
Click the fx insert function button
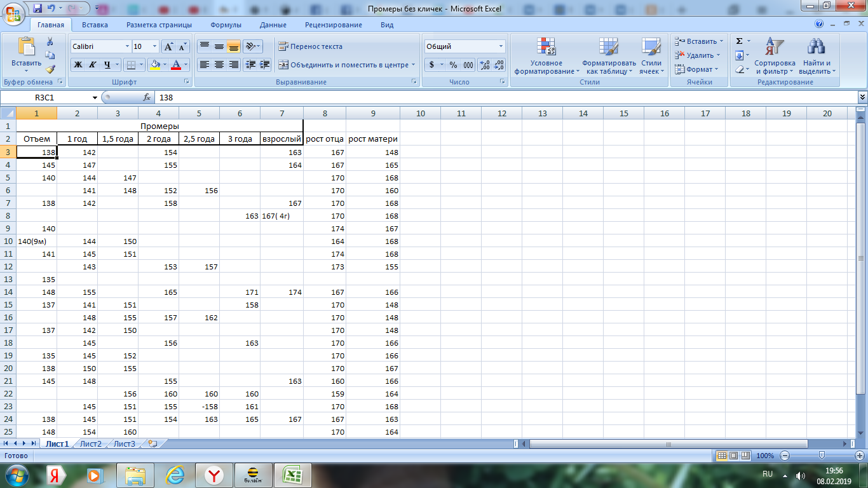(147, 98)
